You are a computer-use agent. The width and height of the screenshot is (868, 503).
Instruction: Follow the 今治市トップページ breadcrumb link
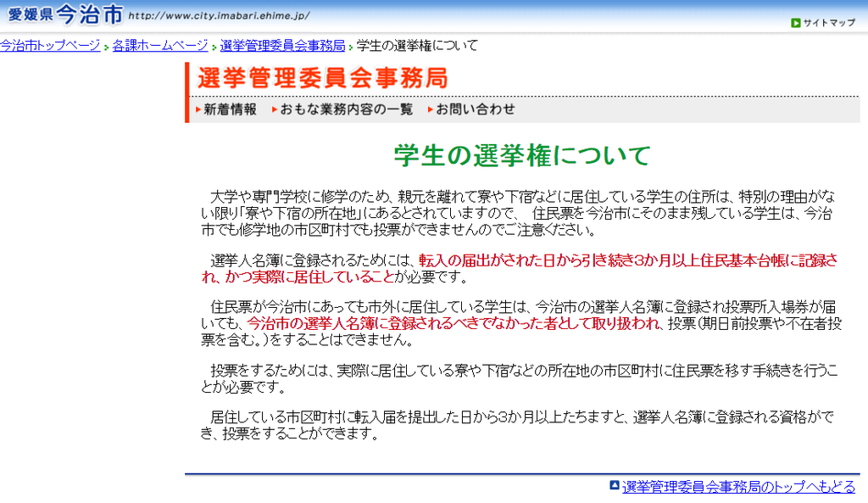[49, 46]
